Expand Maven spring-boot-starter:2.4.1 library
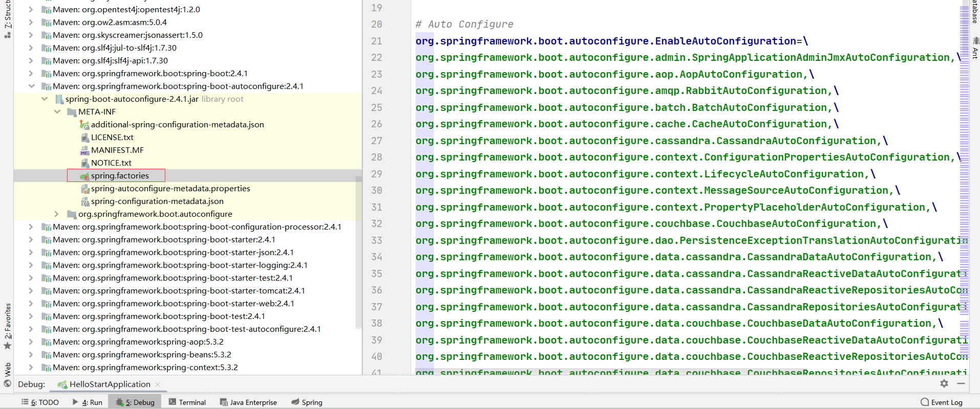The image size is (980, 409). pos(32,240)
